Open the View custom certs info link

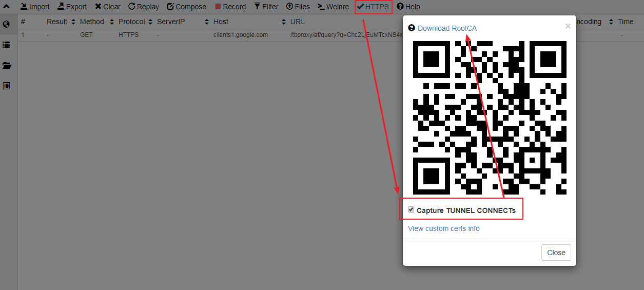(x=443, y=228)
